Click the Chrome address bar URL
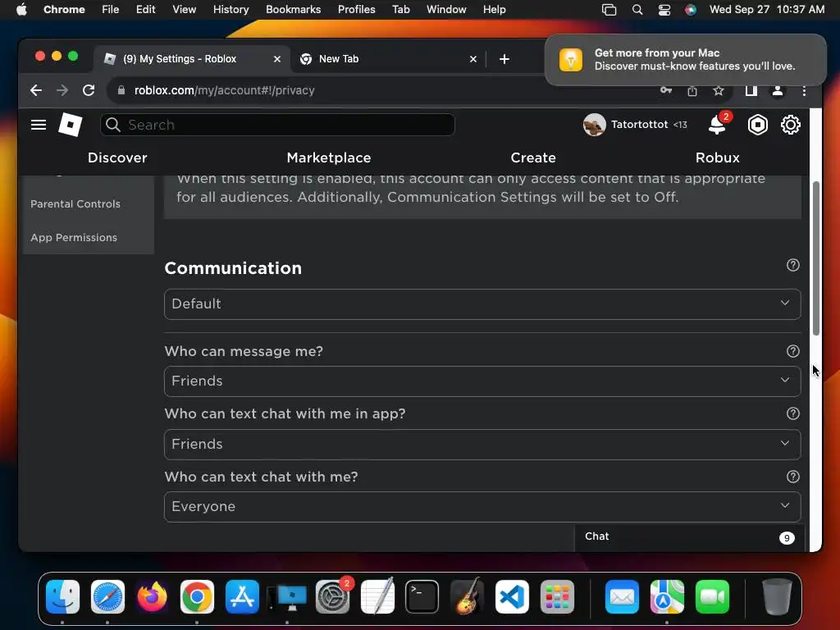This screenshot has width=840, height=630. (225, 90)
